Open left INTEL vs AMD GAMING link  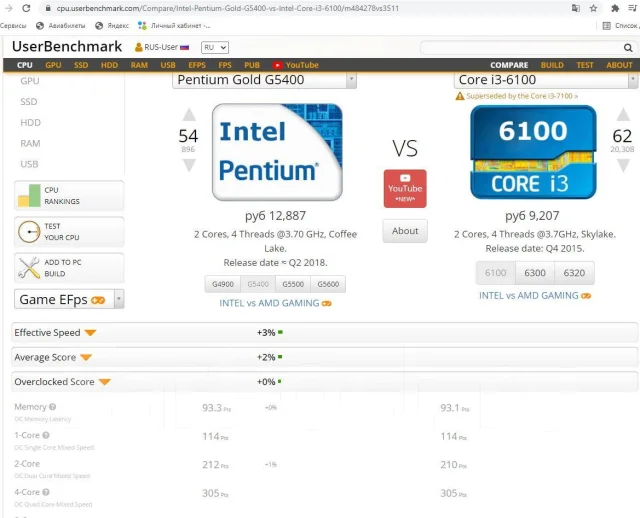click(x=276, y=303)
